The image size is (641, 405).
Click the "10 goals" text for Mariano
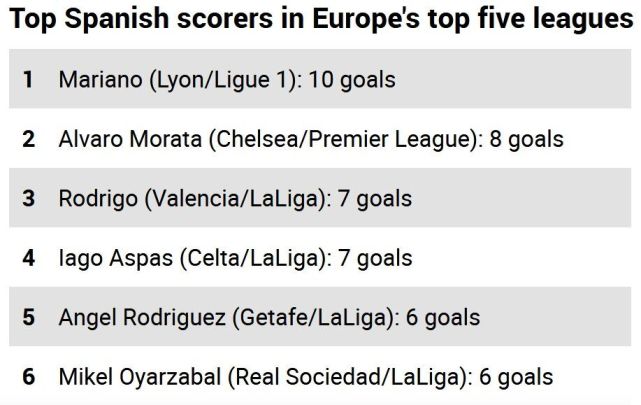point(353,79)
